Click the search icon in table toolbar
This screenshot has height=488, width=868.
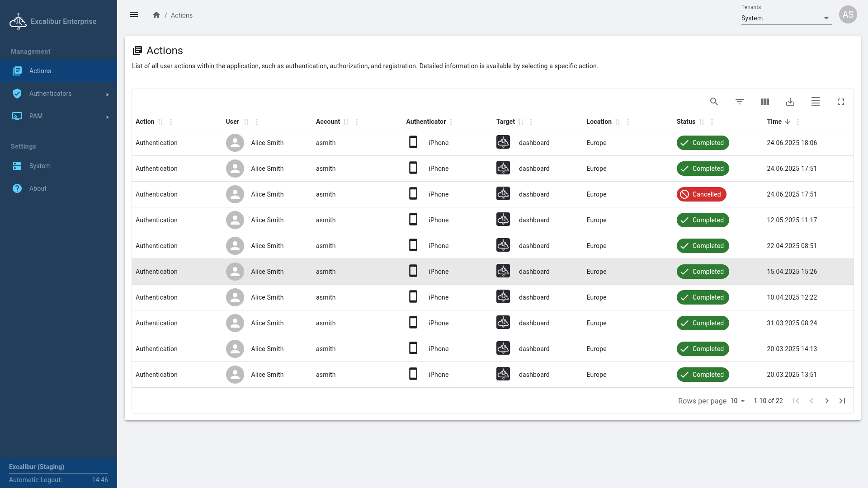[x=714, y=102]
